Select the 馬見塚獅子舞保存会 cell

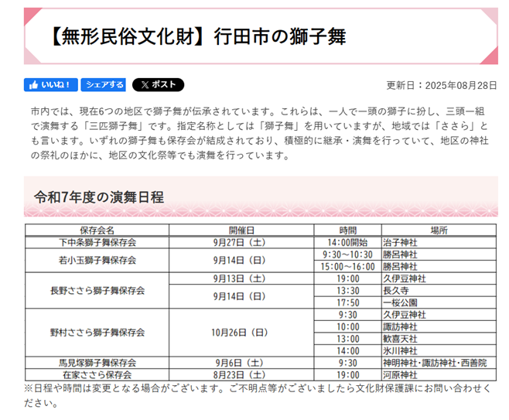pos(97,363)
